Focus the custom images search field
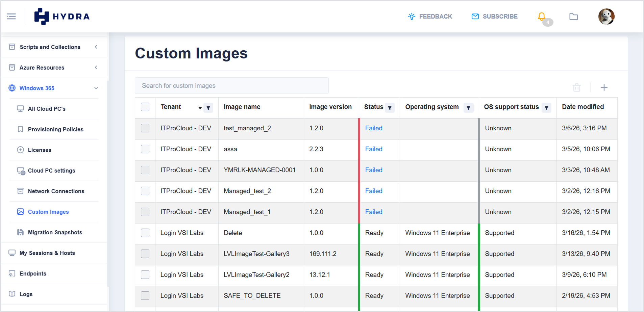 tap(232, 86)
